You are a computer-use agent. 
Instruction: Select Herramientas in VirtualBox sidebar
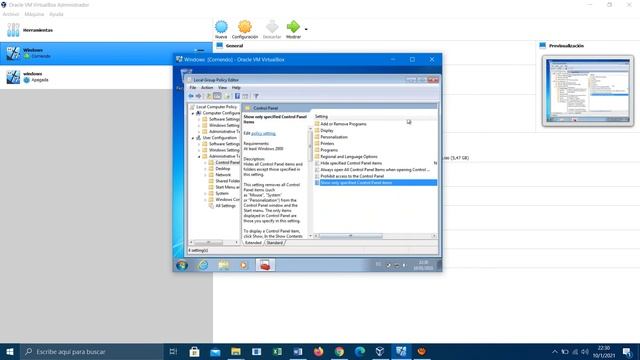coord(106,30)
